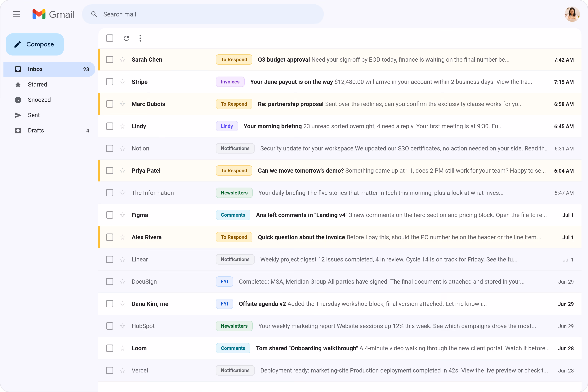Viewport: 588px width, 392px height.
Task: Click the To Respond label on Sarah Chen
Action: click(234, 60)
